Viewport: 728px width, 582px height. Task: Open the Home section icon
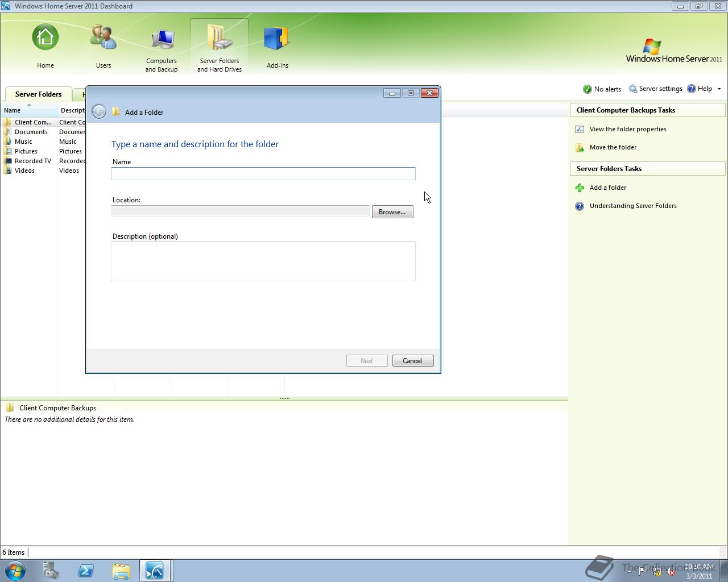(45, 38)
